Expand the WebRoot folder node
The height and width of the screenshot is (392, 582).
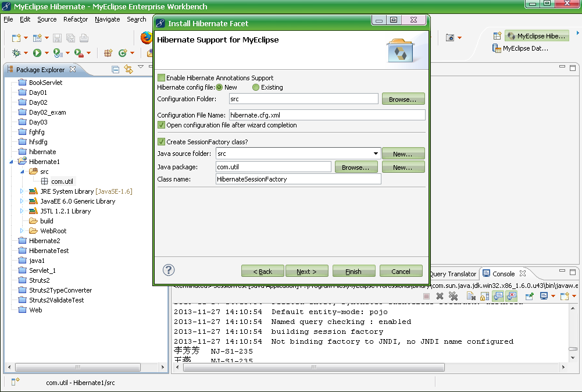pyautogui.click(x=22, y=230)
